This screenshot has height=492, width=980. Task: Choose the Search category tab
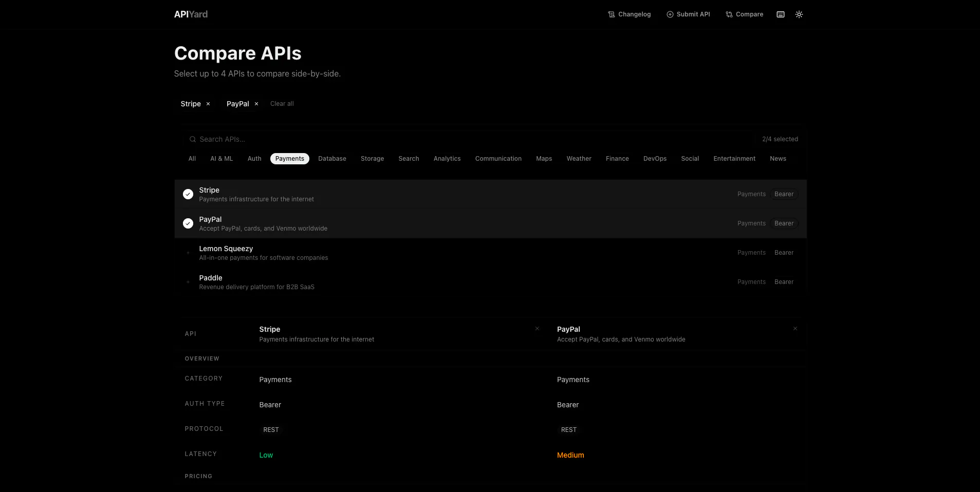coord(409,159)
